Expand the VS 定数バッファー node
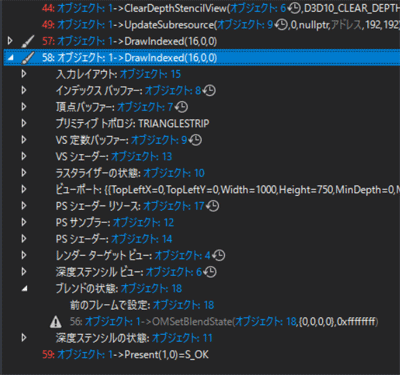This screenshot has width=400, height=375. [24, 140]
